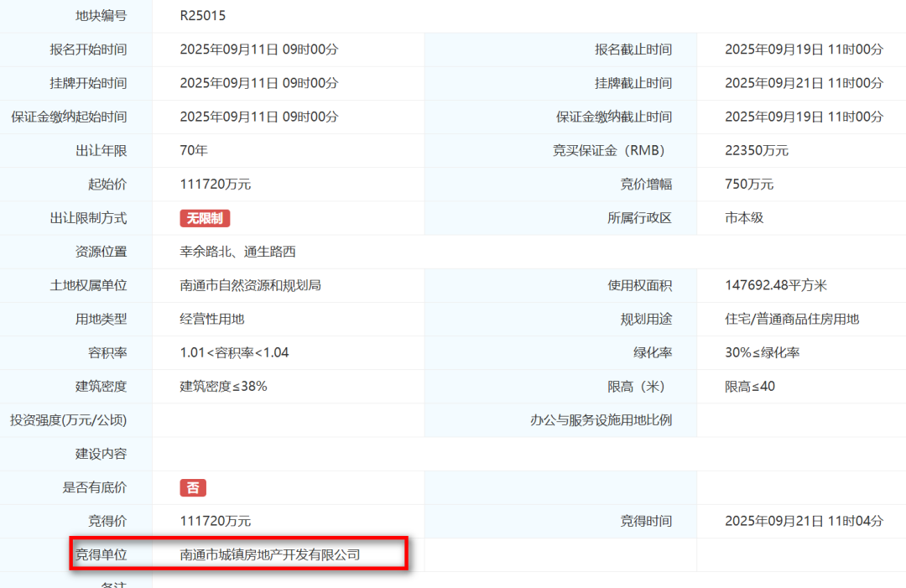Select the winning bidder 南通市城镇房地产开发有限公司
906x588 pixels.
pyautogui.click(x=269, y=554)
